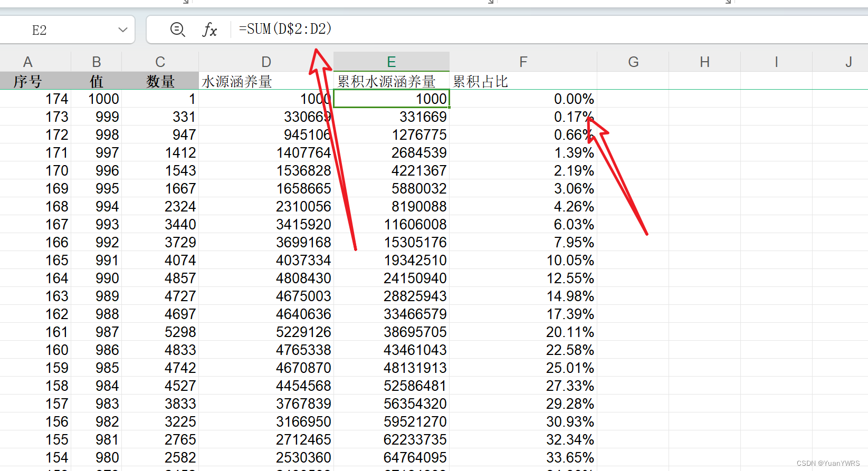Select column G header

633,62
